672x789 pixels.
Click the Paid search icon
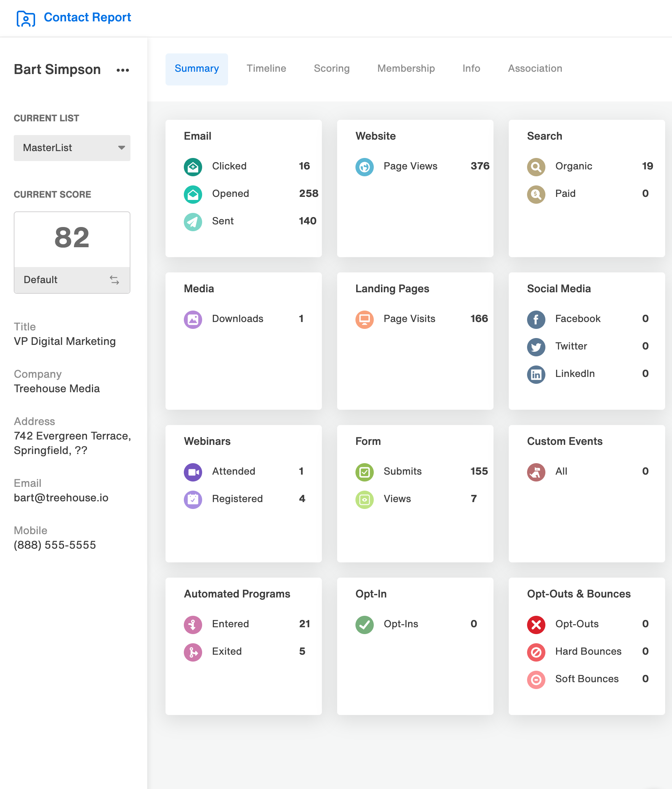(x=536, y=194)
